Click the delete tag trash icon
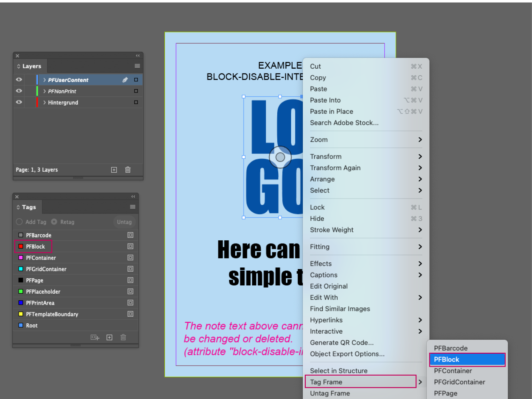 (x=123, y=337)
